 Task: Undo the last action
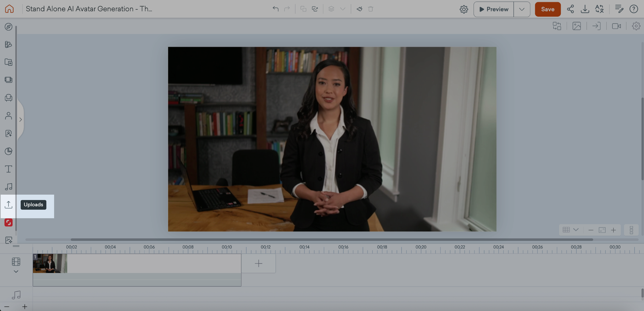(275, 9)
